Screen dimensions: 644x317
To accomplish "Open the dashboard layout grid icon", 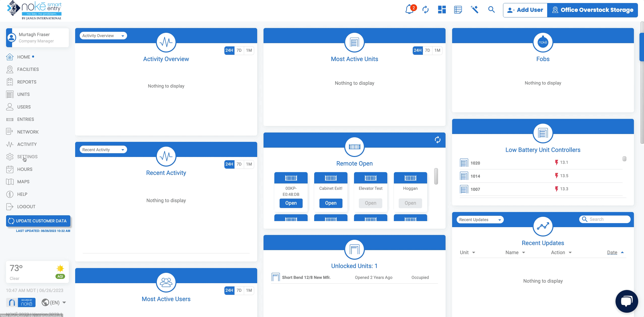I will [x=442, y=10].
